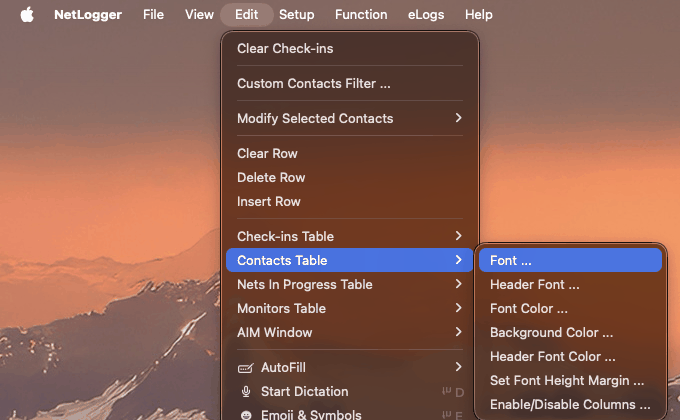Choose Background Color ... option
This screenshot has width=680, height=420.
tap(570, 332)
